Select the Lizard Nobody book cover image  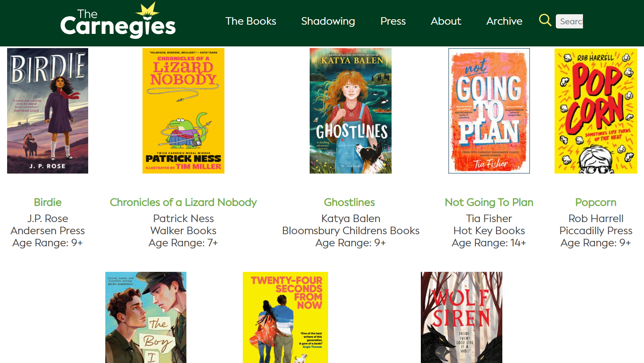click(183, 111)
